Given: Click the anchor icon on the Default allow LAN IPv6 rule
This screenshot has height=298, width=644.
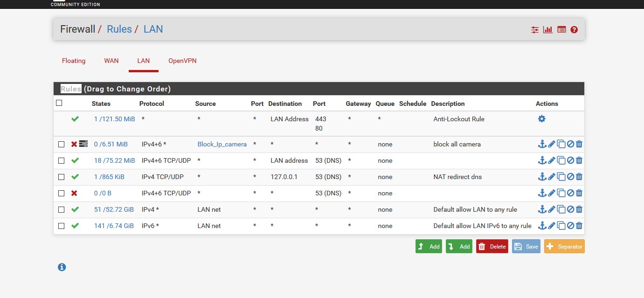Looking at the screenshot, I should click(542, 226).
